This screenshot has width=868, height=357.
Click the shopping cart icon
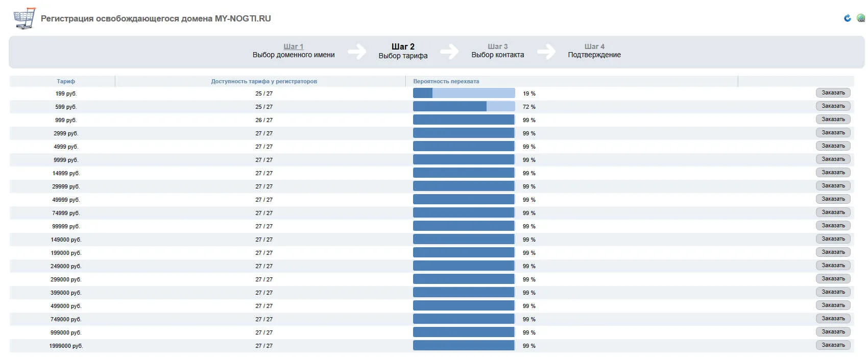pos(24,18)
